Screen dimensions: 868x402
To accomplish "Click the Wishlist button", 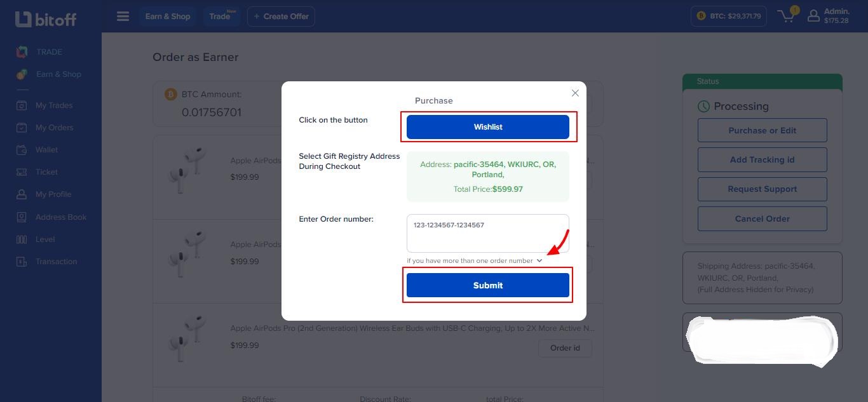I will [x=487, y=127].
